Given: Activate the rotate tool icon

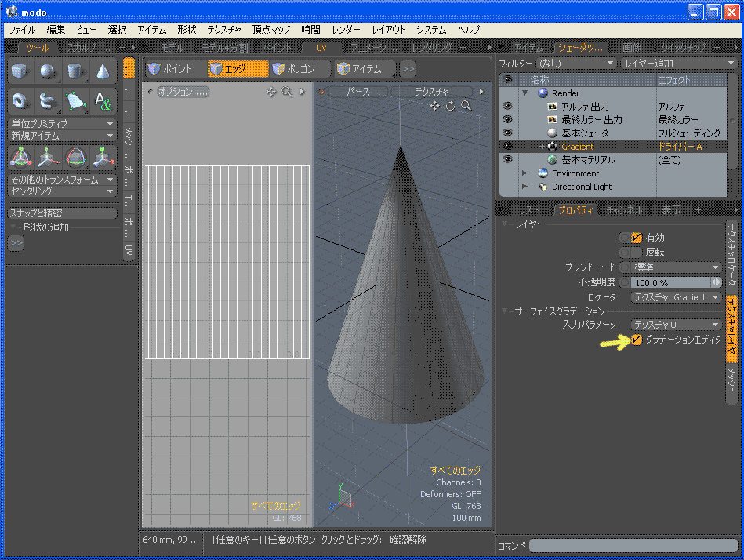Looking at the screenshot, I should (x=76, y=158).
